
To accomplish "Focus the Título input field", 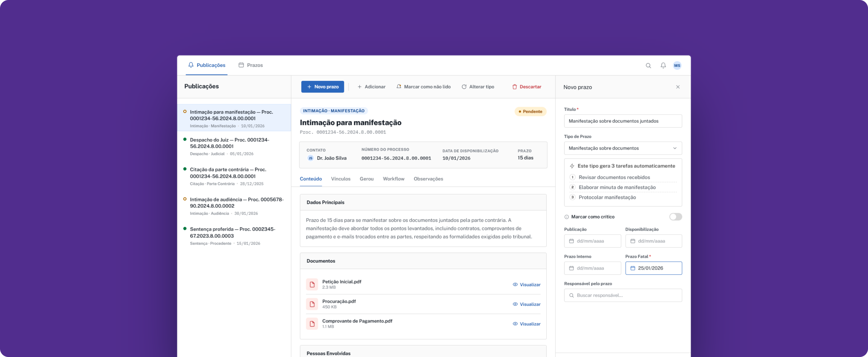I will [x=623, y=121].
